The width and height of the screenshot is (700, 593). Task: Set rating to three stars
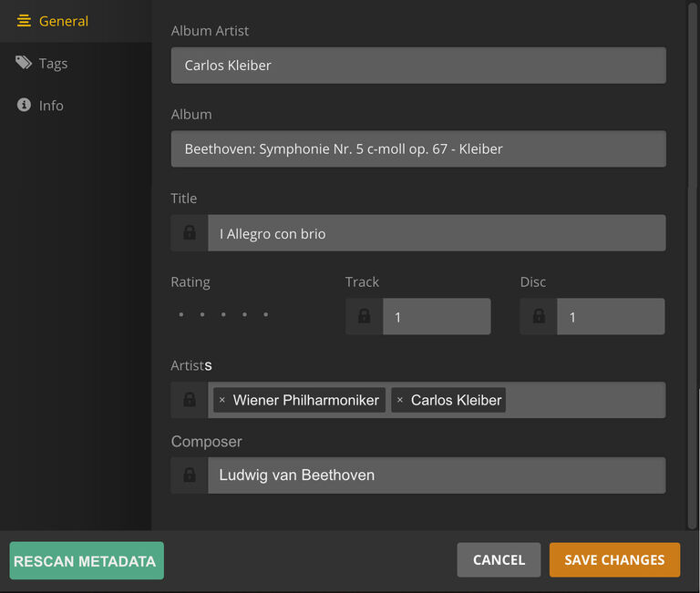(x=223, y=314)
